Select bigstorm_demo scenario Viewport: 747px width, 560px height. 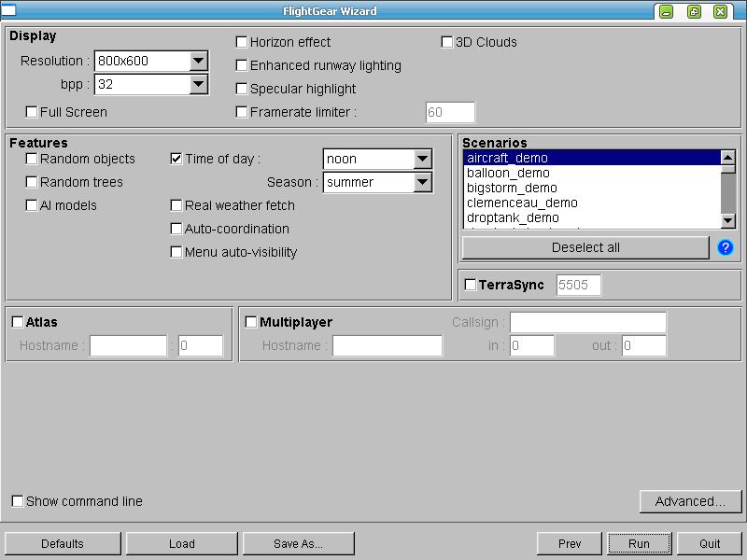(592, 188)
